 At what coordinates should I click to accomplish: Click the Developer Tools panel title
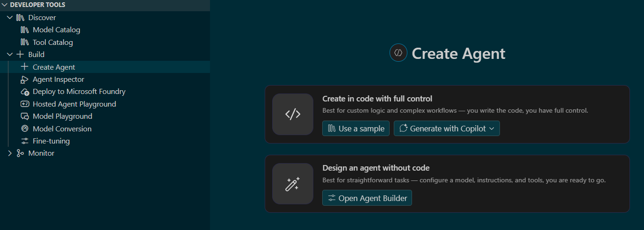pyautogui.click(x=38, y=5)
